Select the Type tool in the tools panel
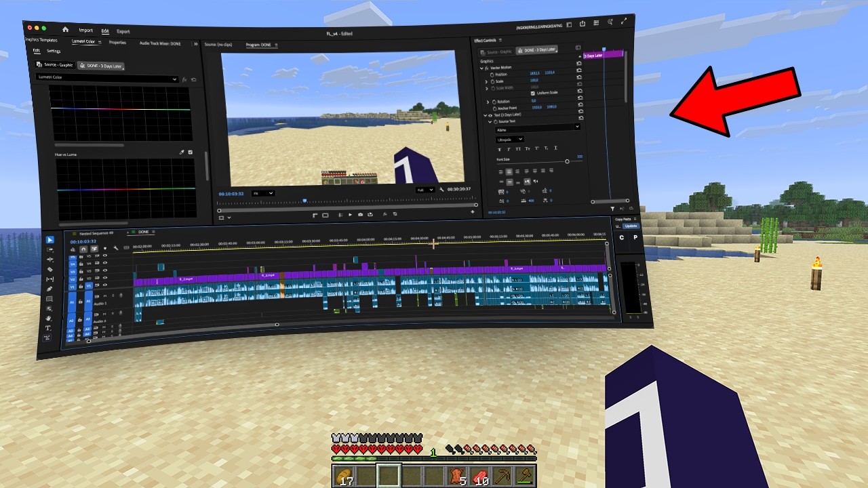Screen dimensions: 868x488 pos(48,328)
